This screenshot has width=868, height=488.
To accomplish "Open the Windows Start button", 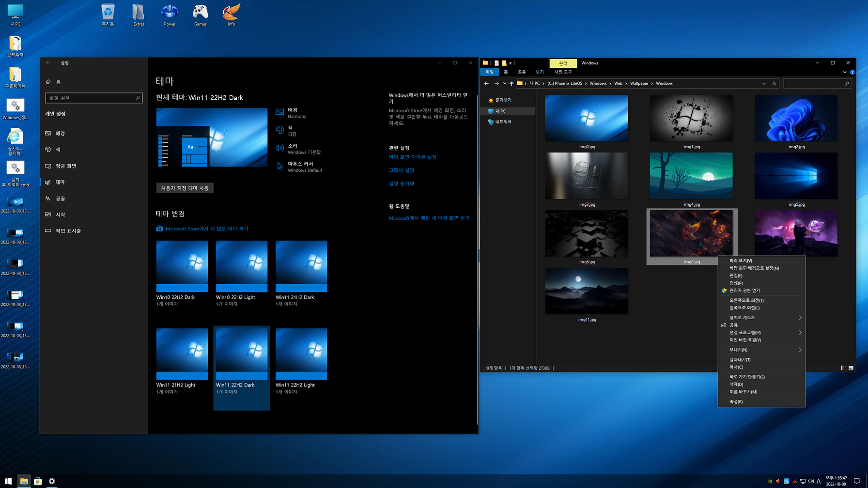I will [8, 481].
